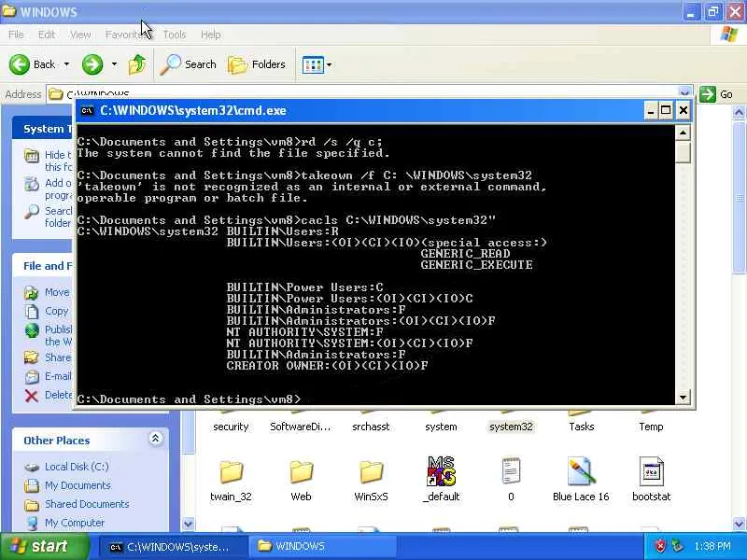The height and width of the screenshot is (560, 747).
Task: Select the Tasks folder label
Action: point(581,427)
